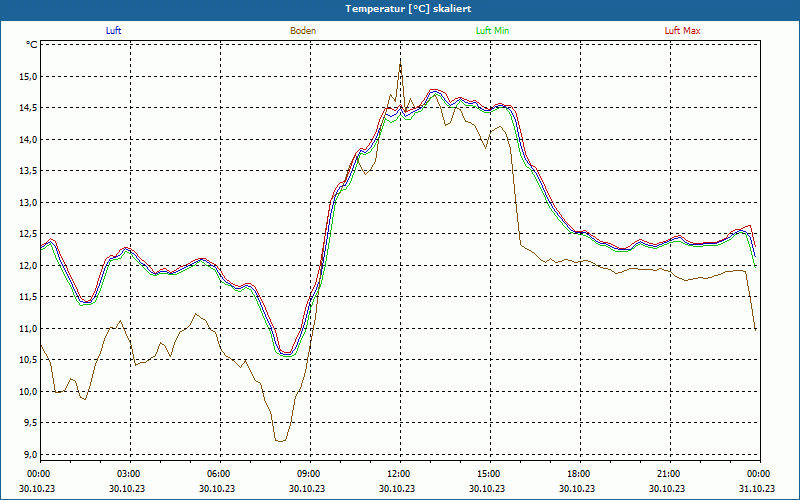Click the 21:00 time axis label
Image resolution: width=800 pixels, height=500 pixels.
pyautogui.click(x=670, y=474)
